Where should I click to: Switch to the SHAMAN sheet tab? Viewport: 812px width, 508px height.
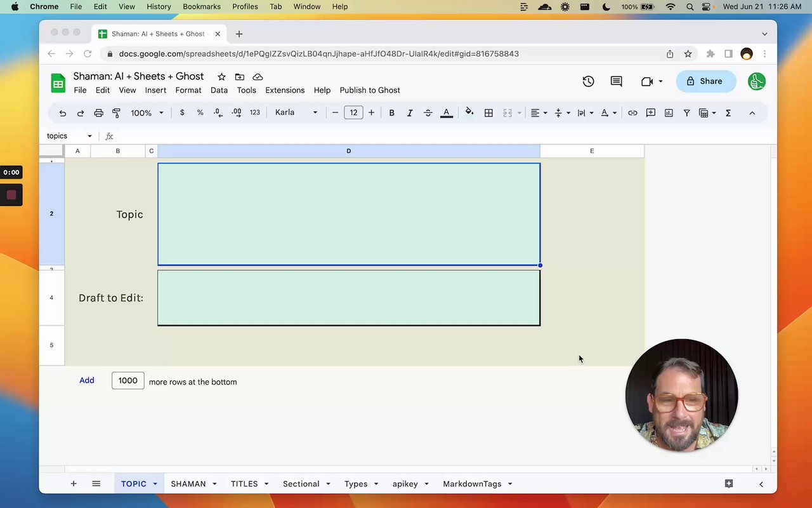(188, 484)
